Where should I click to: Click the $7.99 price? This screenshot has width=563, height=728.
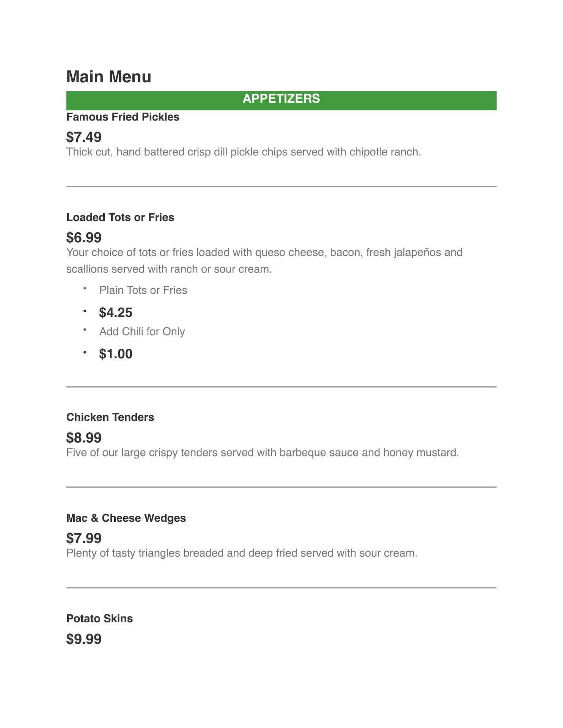coord(84,538)
